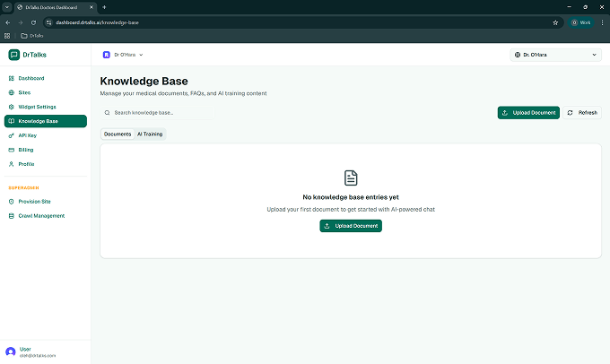This screenshot has height=364, width=610.
Task: Click the browser forward arrow
Action: [21, 22]
